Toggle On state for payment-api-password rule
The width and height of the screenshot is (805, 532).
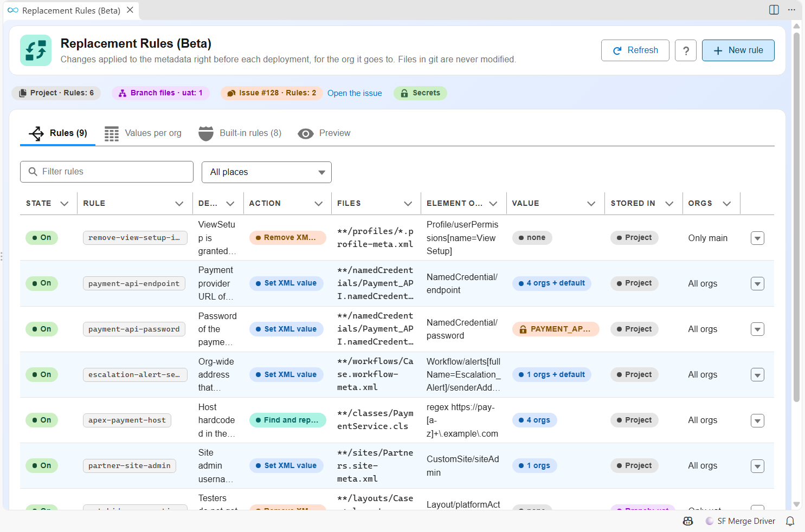tap(42, 329)
